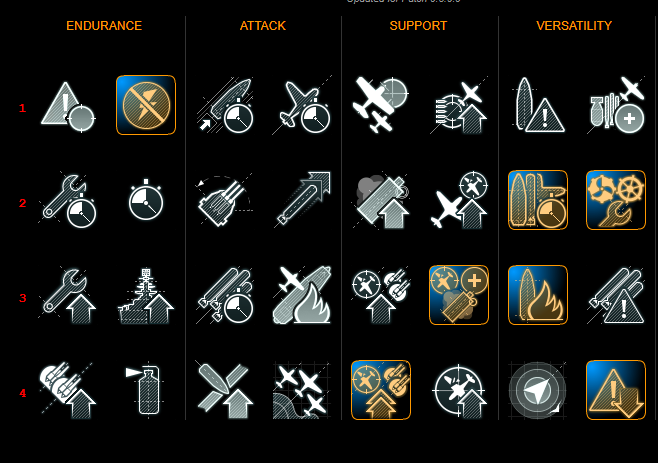Click the warning triangle with crosshair skill
658x463 pixels.
pos(68,106)
